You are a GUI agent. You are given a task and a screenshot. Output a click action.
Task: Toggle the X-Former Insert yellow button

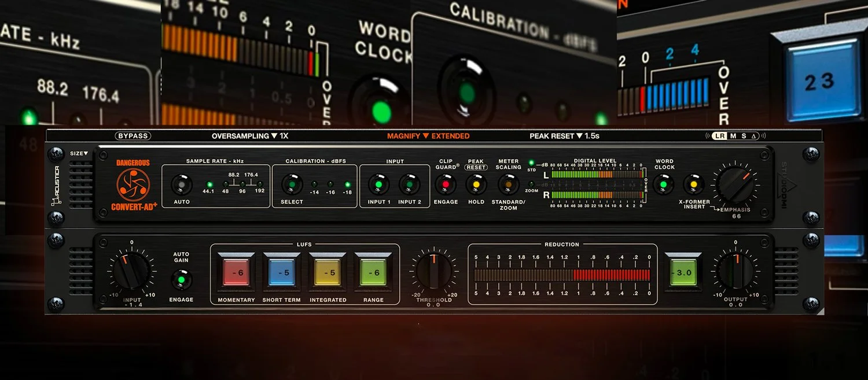[x=693, y=185]
